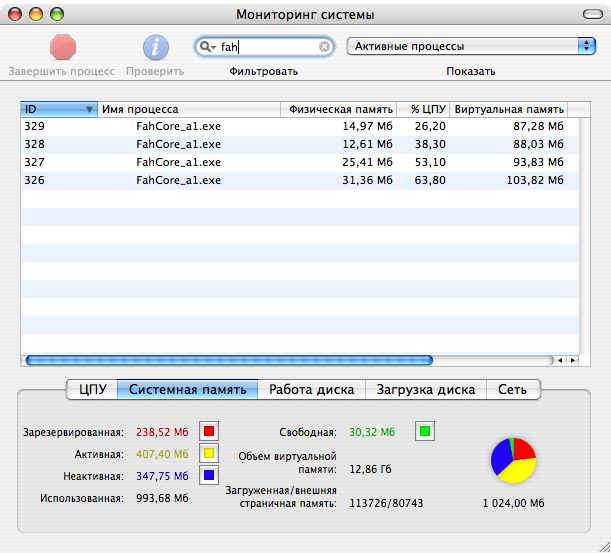The height and width of the screenshot is (553, 611).
Task: Click the green Свободная color swatch
Action: 425,432
